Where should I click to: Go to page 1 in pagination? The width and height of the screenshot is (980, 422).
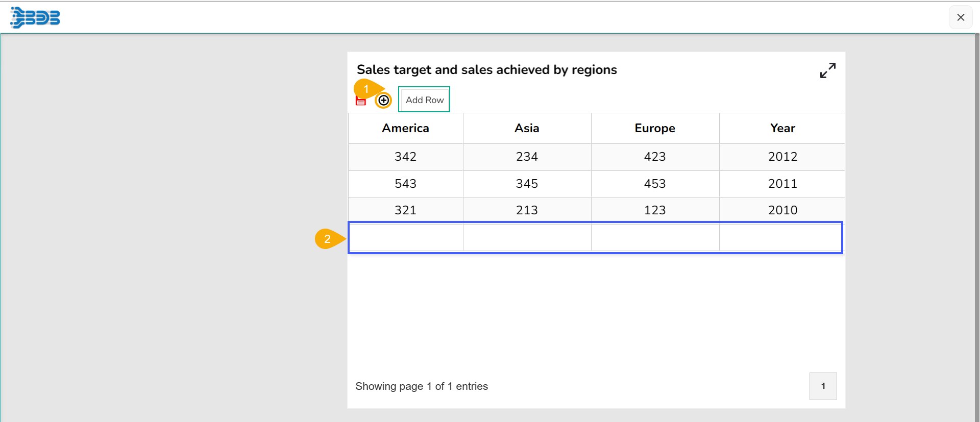coord(823,386)
